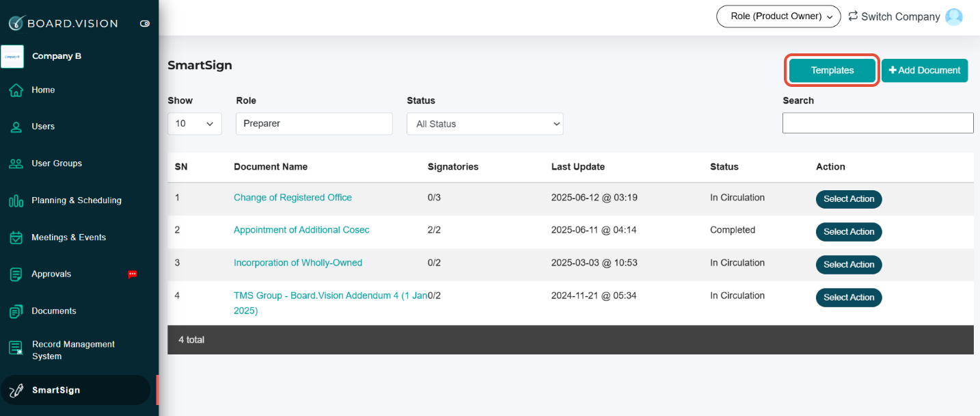Click date 2025-03-03 @ 10:53
This screenshot has width=980, height=416.
594,263
